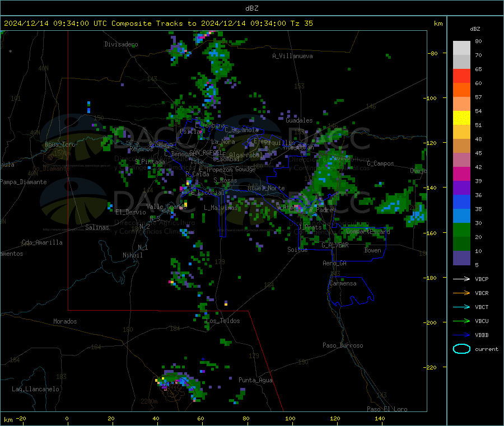Screen dimensions: 504x426
Task: Click the 'Agua_Toro' map label
Action: coord(60,144)
